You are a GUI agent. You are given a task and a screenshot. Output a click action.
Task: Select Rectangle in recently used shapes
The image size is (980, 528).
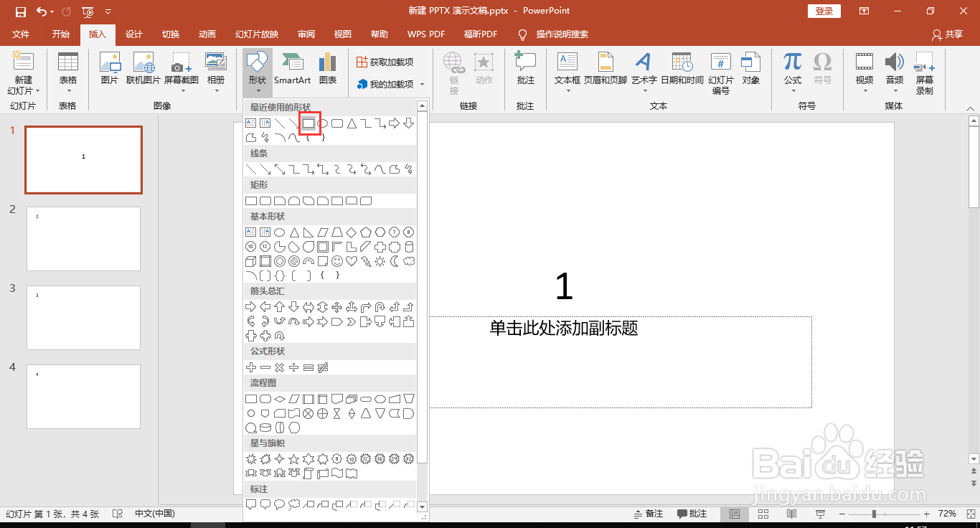pyautogui.click(x=308, y=123)
